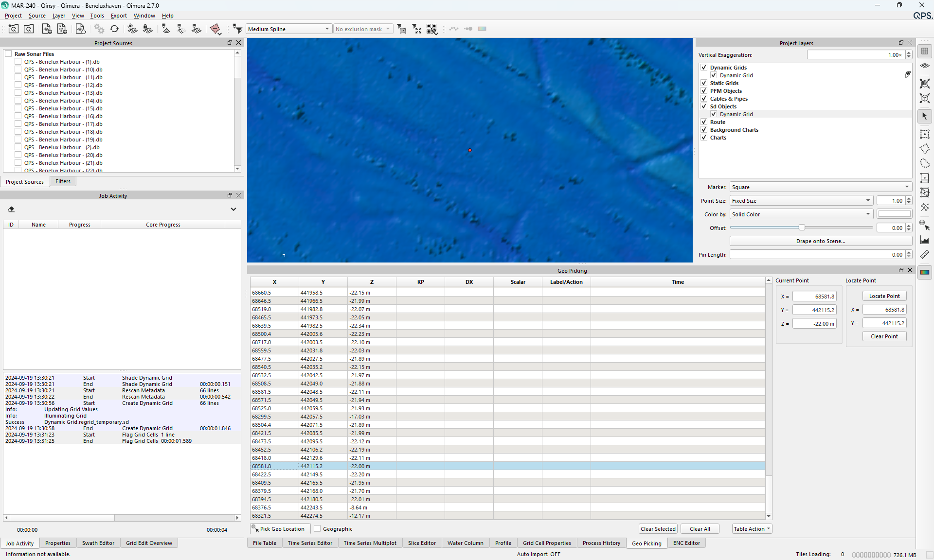The image size is (934, 560).
Task: Open the Export menu
Action: click(x=119, y=16)
